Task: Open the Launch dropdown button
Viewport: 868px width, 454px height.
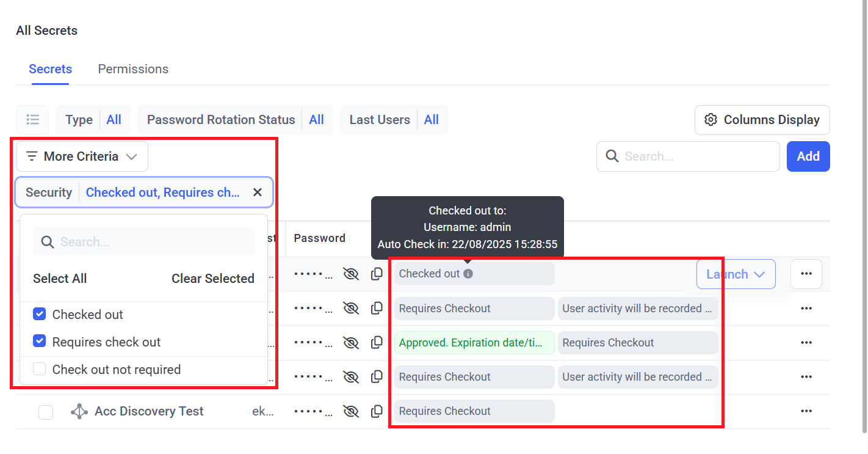Action: [736, 274]
